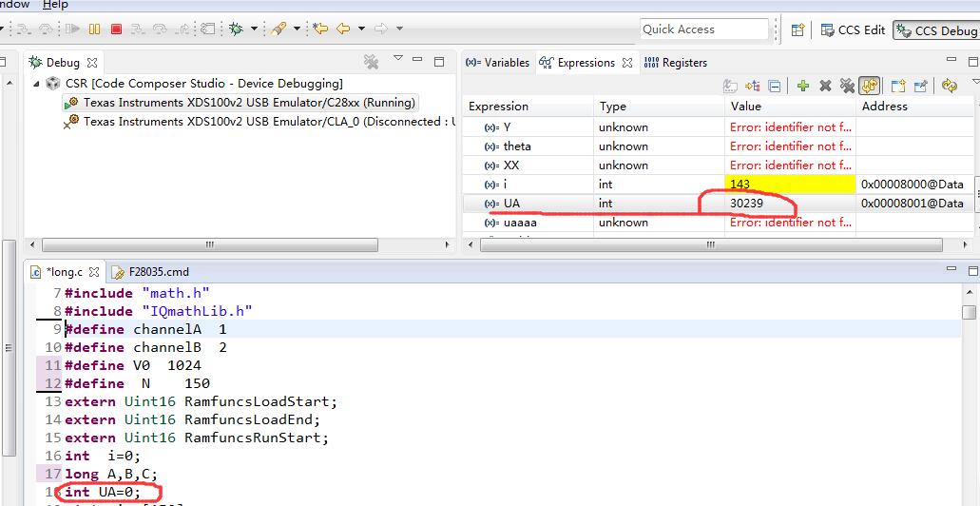Minimize the Debug view panel

417,61
